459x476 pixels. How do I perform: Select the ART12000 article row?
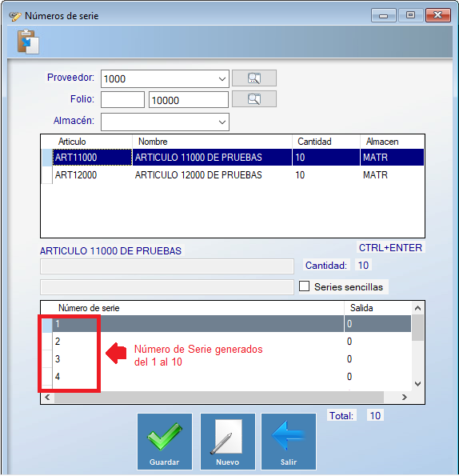tap(233, 175)
